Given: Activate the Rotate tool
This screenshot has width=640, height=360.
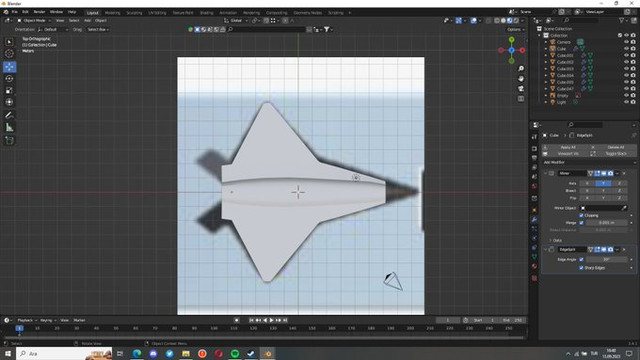Looking at the screenshot, I should pyautogui.click(x=9, y=78).
